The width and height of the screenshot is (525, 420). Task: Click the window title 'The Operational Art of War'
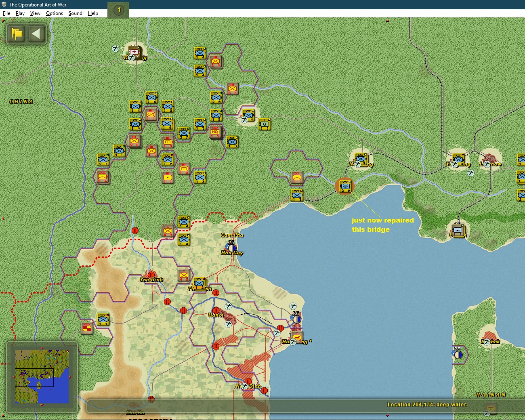click(38, 4)
